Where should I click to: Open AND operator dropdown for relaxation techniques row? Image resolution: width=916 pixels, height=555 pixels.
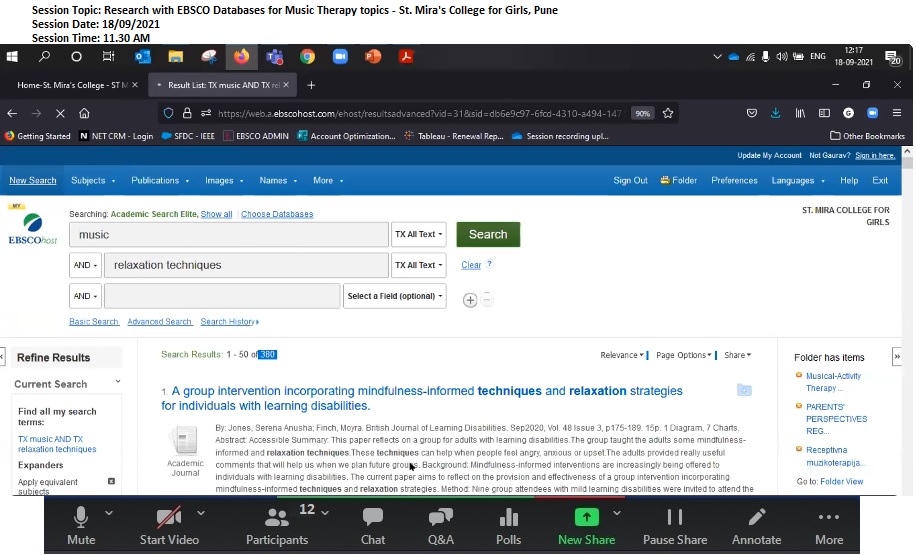coord(85,265)
